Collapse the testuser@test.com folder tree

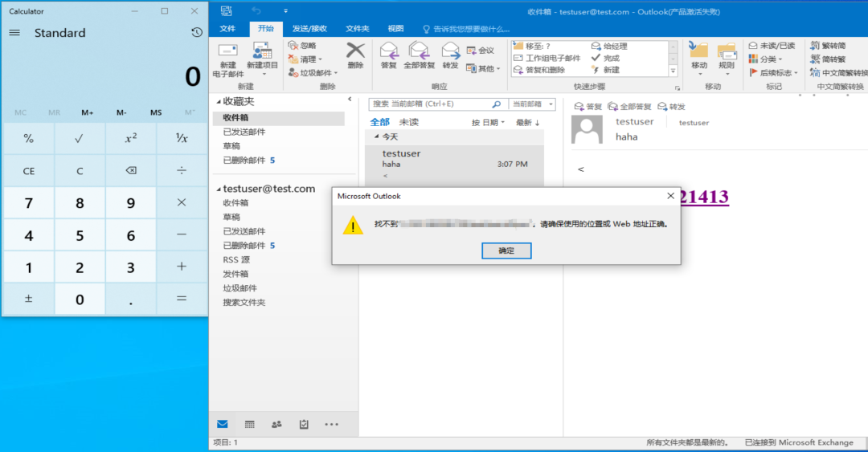pyautogui.click(x=218, y=189)
